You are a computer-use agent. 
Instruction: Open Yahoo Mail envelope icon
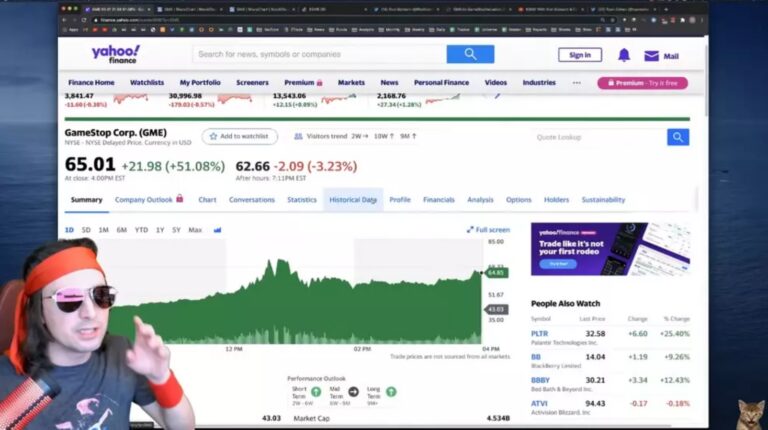tap(652, 56)
